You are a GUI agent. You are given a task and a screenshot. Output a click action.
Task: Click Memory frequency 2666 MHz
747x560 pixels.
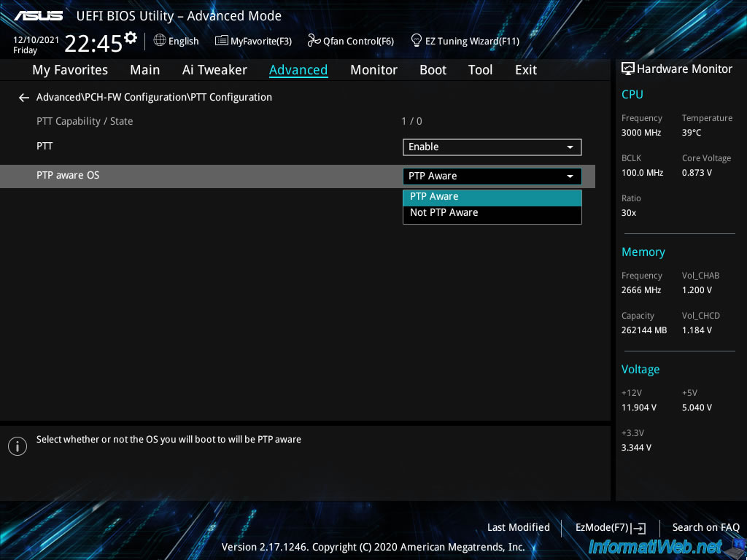pyautogui.click(x=640, y=290)
